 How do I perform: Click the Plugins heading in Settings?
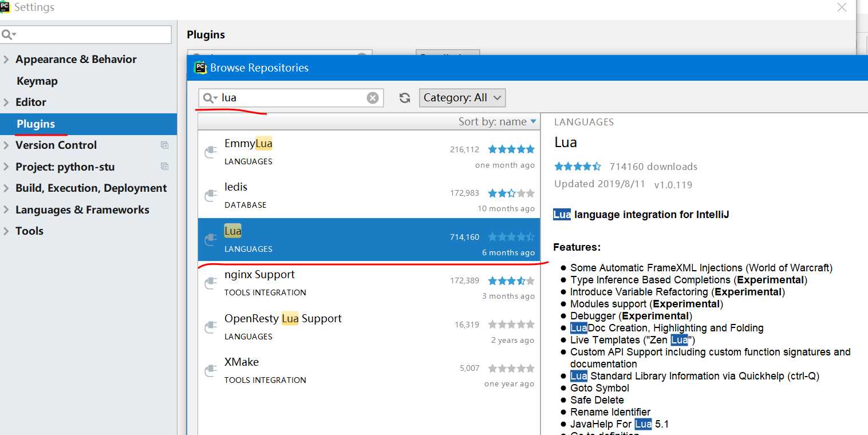click(206, 35)
